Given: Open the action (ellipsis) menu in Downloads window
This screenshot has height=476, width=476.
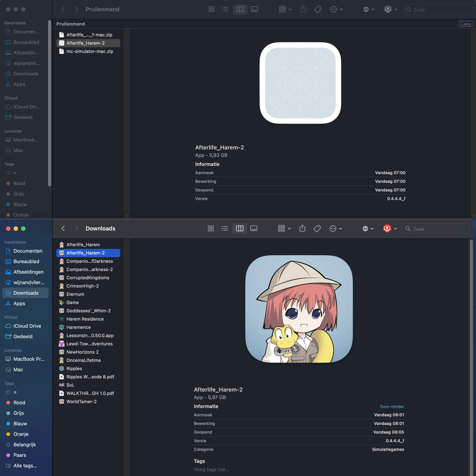Looking at the screenshot, I should (336, 228).
